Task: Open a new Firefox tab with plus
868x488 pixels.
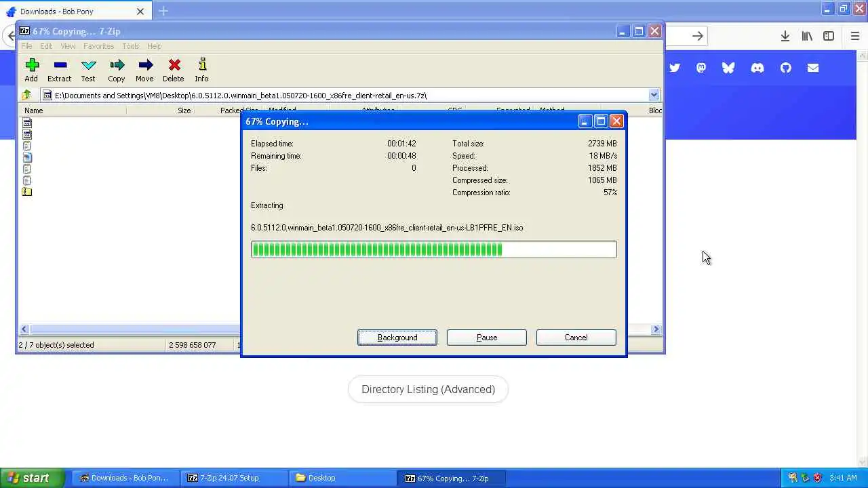Action: pos(163,11)
